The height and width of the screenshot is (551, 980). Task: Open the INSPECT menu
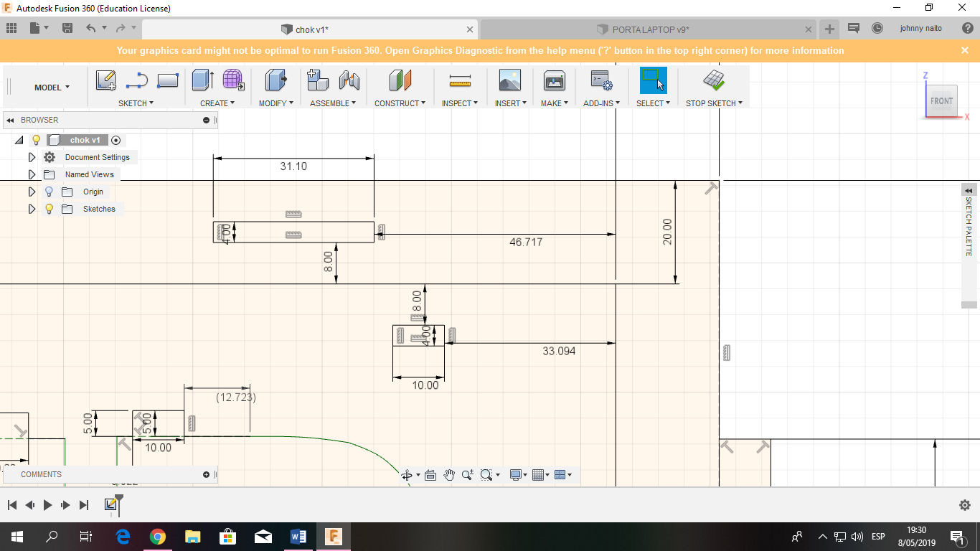tap(460, 103)
